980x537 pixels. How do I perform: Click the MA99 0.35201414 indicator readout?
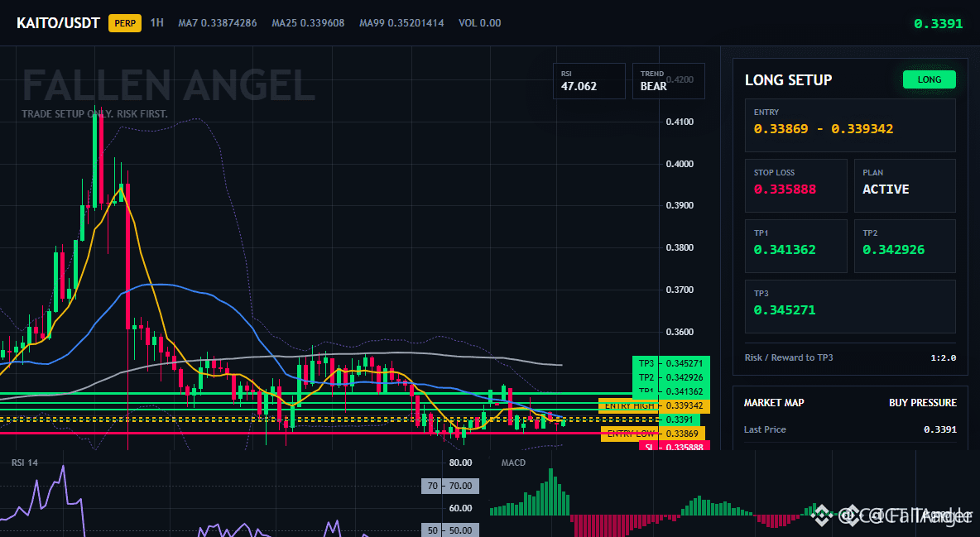pos(402,22)
